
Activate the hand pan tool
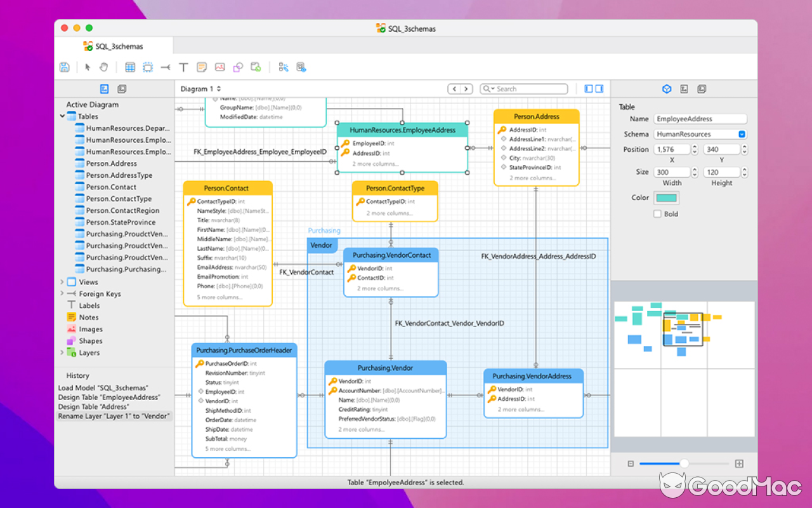pyautogui.click(x=103, y=67)
